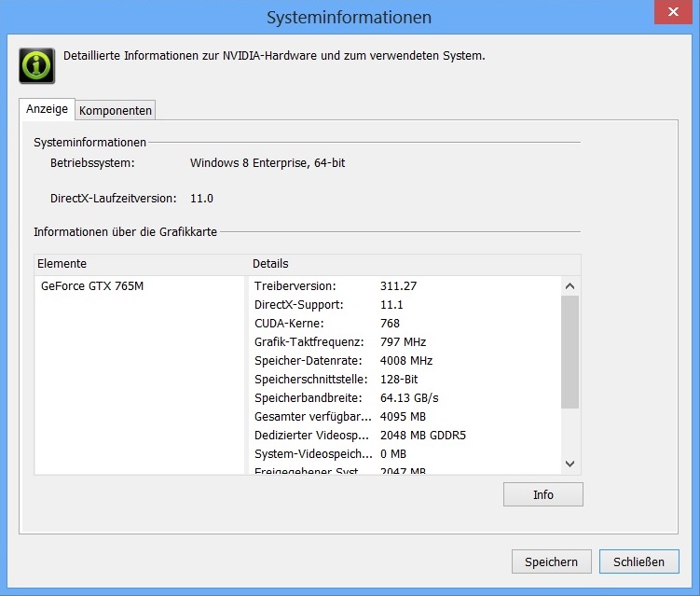Click the details list scrollbar thumb
The height and width of the screenshot is (596, 700).
[x=570, y=352]
